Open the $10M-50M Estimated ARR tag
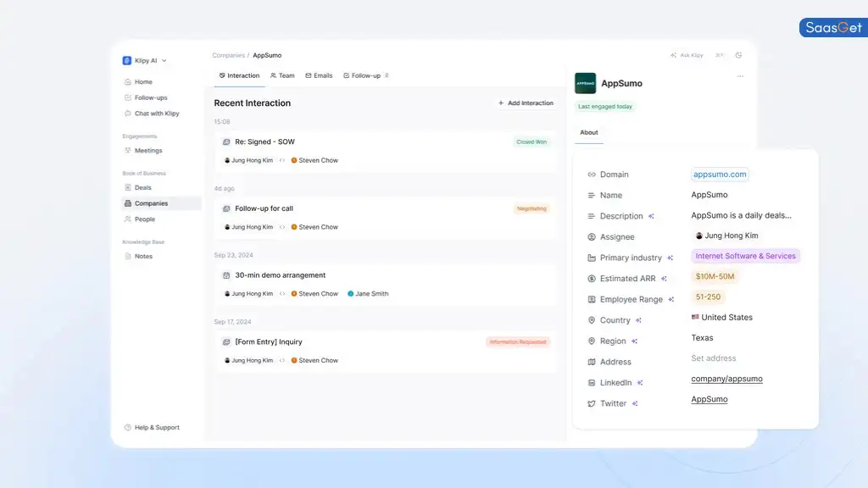Screen dimensions: 868x488 coord(715,277)
